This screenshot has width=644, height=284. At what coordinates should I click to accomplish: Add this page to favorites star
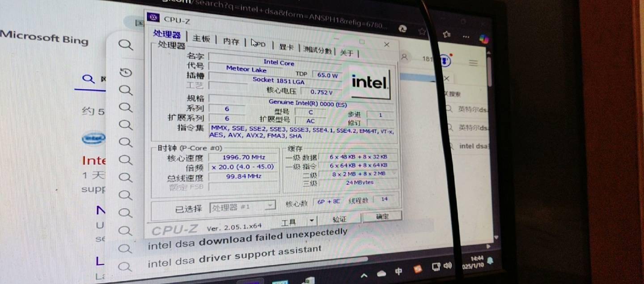click(422, 31)
